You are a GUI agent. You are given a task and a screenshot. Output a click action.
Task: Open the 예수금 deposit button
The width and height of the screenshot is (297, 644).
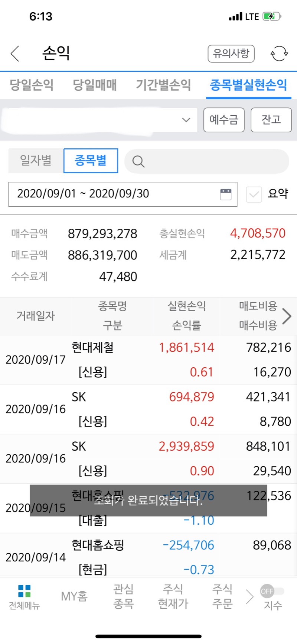click(224, 120)
